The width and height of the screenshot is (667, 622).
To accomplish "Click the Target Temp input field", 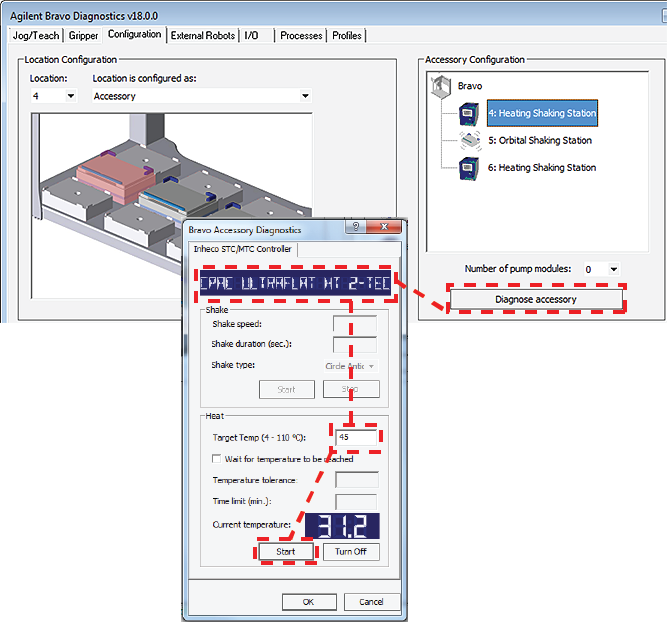I will pos(356,438).
